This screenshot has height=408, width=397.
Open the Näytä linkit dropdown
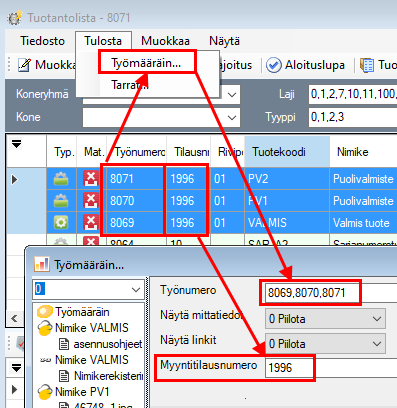pyautogui.click(x=325, y=344)
